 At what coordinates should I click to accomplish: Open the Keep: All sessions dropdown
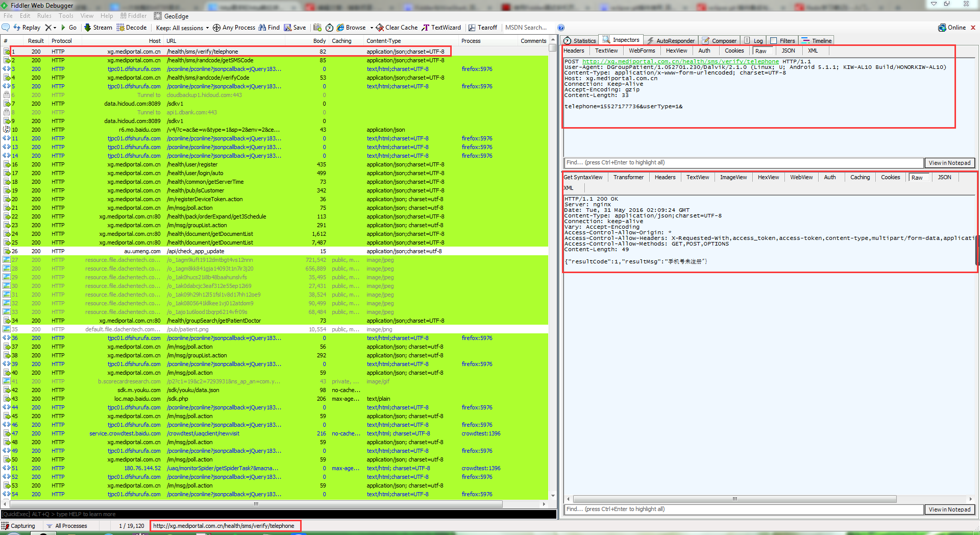coord(182,28)
